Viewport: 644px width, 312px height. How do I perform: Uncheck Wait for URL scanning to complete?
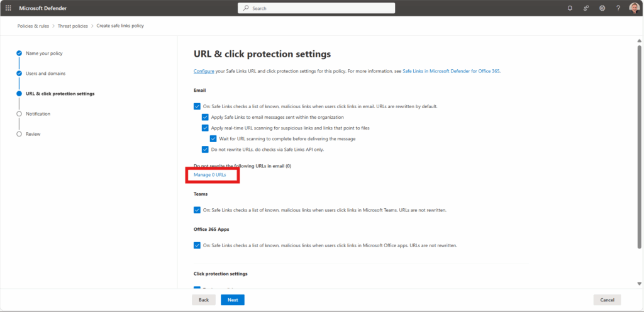[213, 139]
